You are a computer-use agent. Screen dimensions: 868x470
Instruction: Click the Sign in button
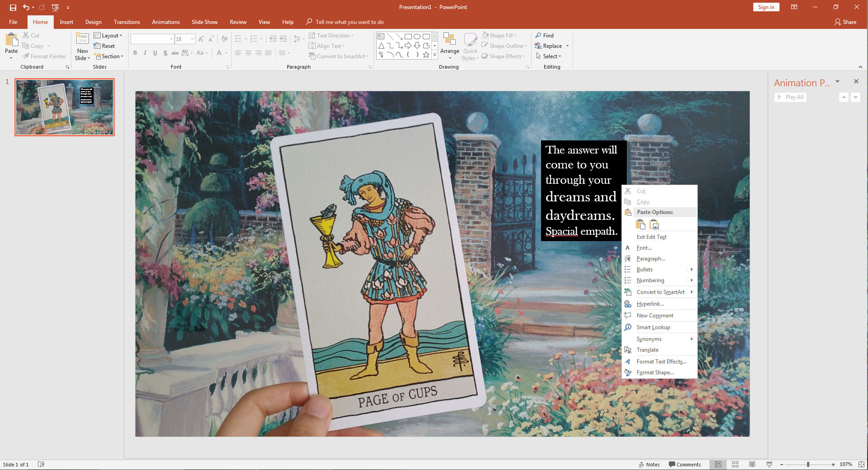pos(765,7)
